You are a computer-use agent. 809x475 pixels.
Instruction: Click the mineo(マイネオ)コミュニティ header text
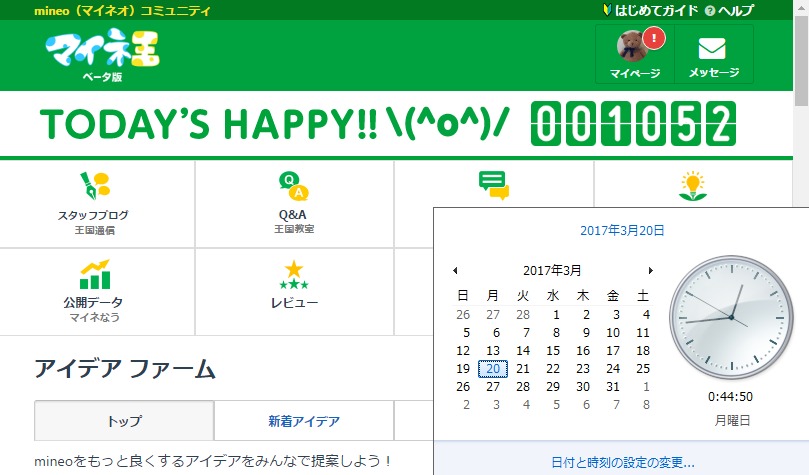click(x=122, y=10)
